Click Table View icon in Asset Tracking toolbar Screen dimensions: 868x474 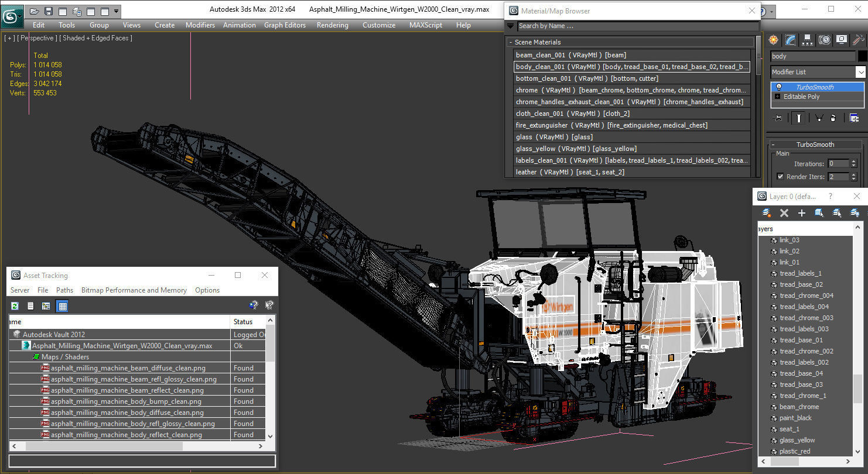pyautogui.click(x=62, y=305)
